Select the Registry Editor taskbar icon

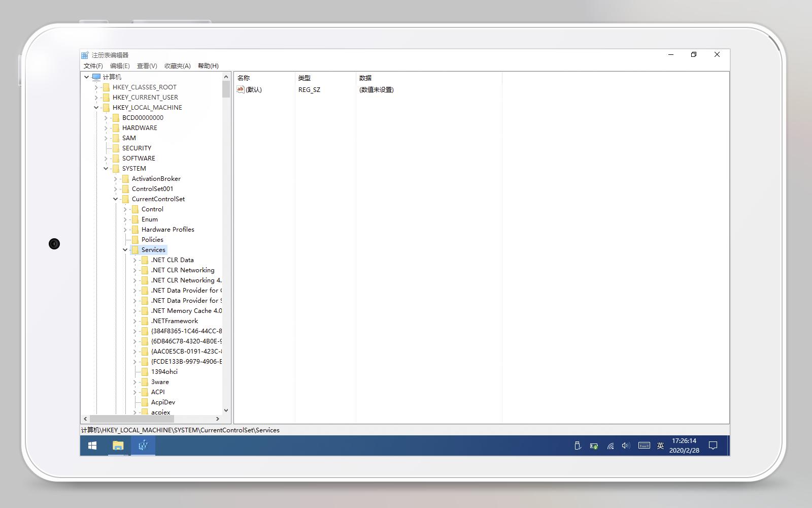click(x=143, y=446)
